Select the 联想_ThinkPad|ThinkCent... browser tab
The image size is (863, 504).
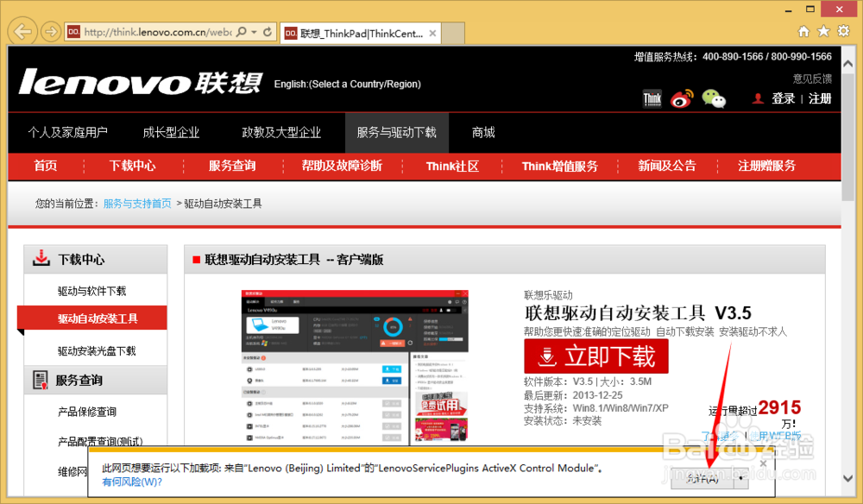point(361,33)
